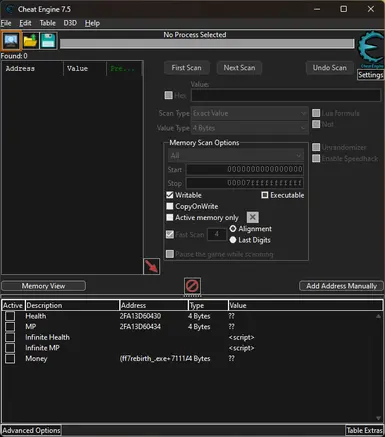The image size is (385, 437).
Task: Click the Start address field
Action: point(245,169)
